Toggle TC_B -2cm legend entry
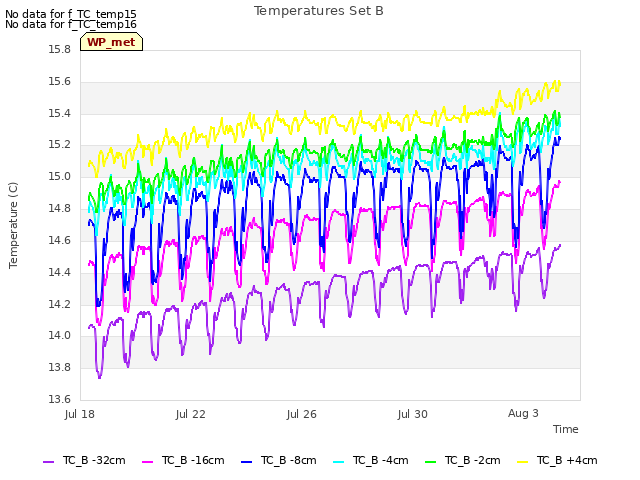Image resolution: width=640 pixels, height=480 pixels. click(462, 460)
